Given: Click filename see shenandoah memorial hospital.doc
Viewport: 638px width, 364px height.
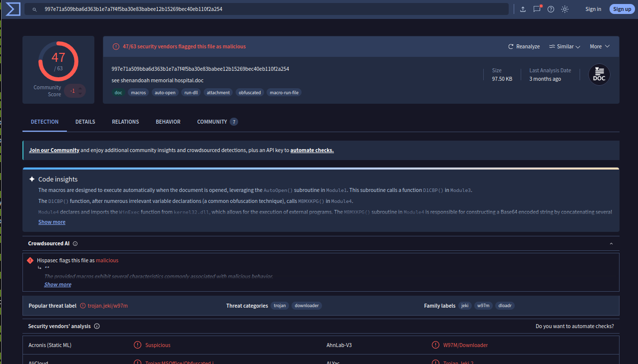Looking at the screenshot, I should (x=157, y=80).
